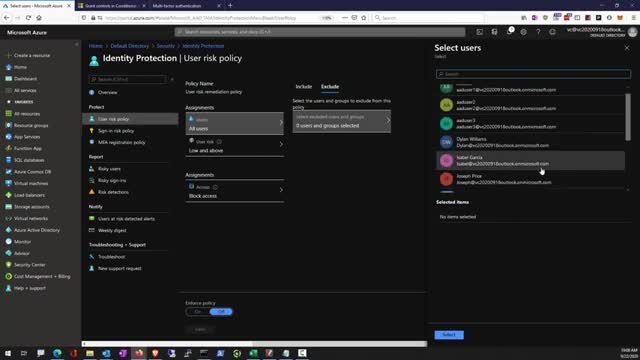The width and height of the screenshot is (640, 360).
Task: Select user aaduser3 in list
Action: point(530,124)
